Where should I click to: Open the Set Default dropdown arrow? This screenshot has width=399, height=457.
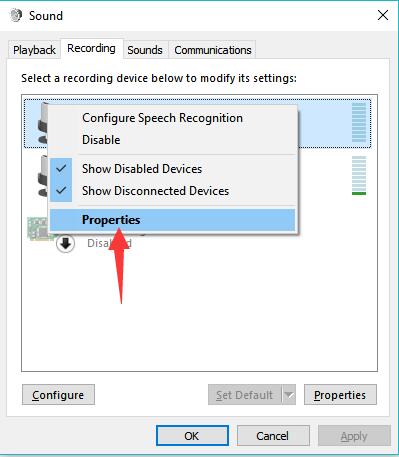pos(289,395)
